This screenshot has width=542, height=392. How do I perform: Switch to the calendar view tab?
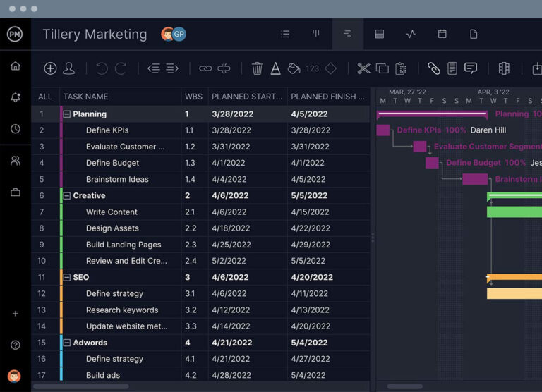(x=442, y=34)
